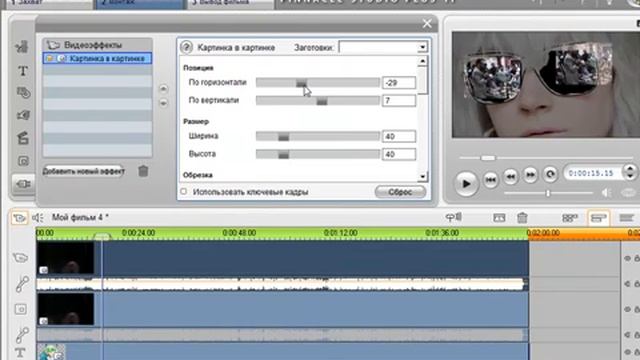This screenshot has height=360, width=640.
Task: Click the fast forward button
Action: tap(530, 175)
